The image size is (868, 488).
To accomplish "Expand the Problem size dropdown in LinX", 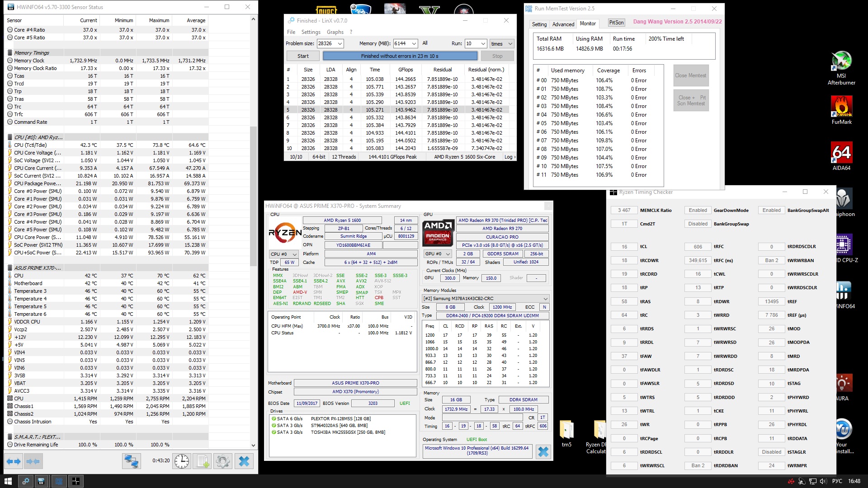I will [340, 44].
